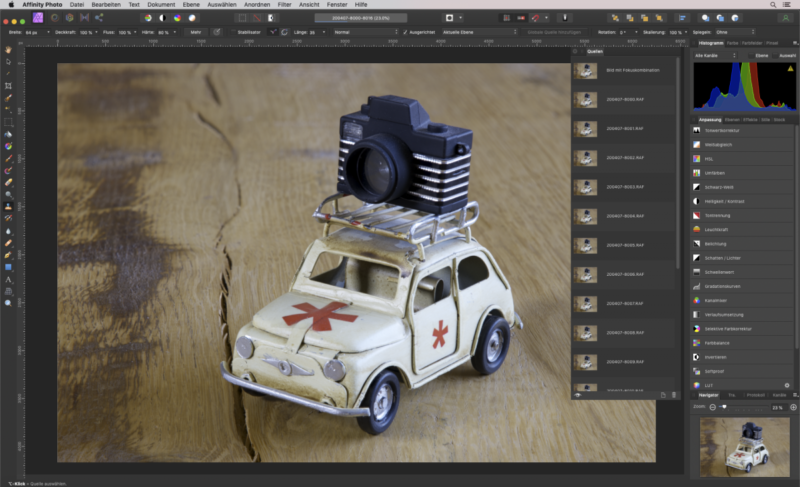Open the Apple menu

[11, 5]
